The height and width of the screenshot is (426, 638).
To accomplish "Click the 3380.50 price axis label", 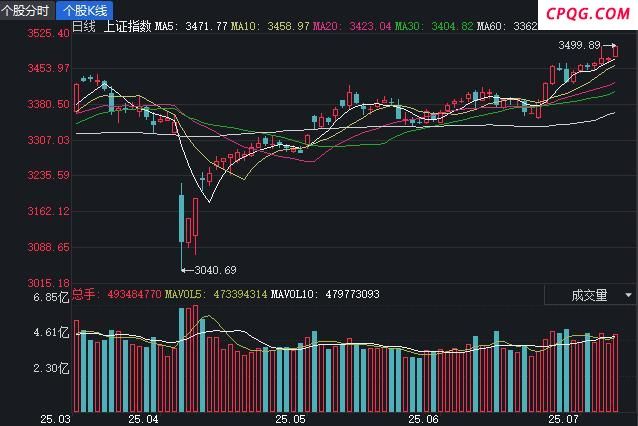I will (48, 104).
